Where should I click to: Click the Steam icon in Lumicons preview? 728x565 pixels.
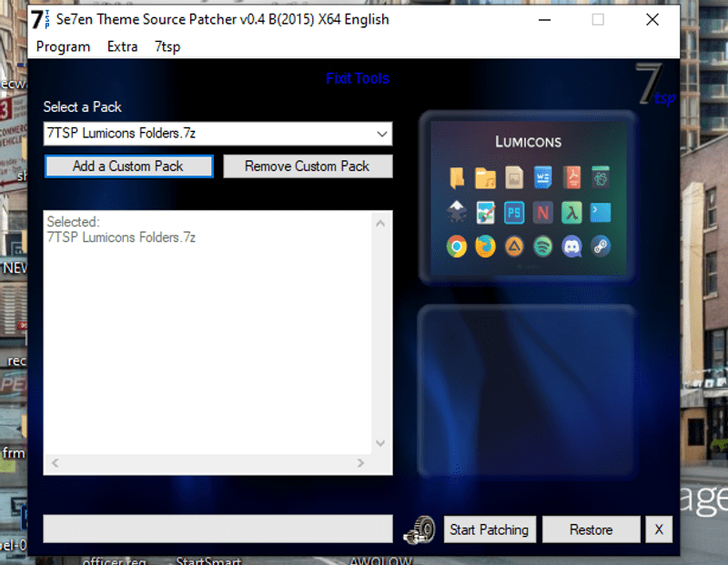(x=601, y=246)
